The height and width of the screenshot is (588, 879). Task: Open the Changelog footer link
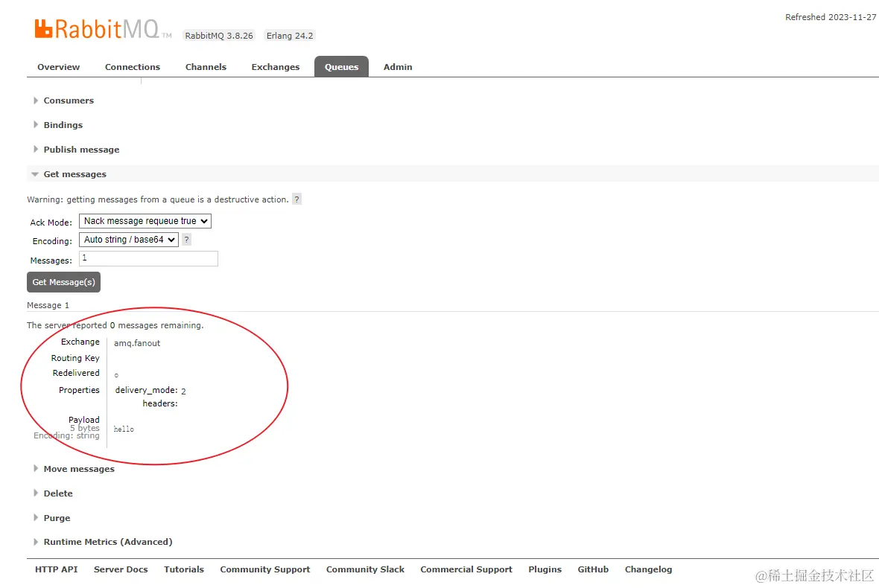point(649,569)
